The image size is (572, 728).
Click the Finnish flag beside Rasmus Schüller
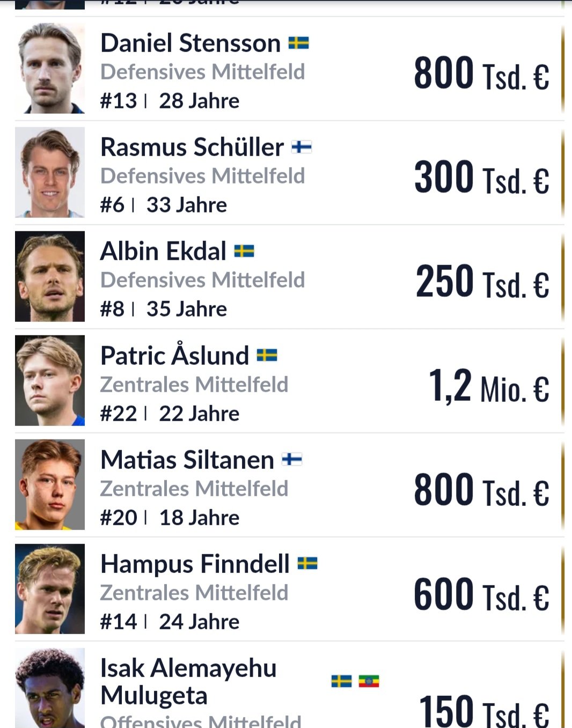pos(302,147)
